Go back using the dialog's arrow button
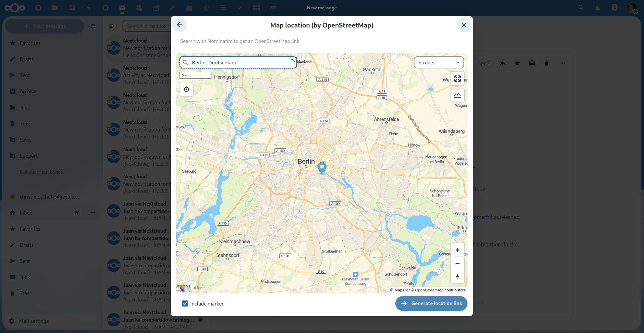This screenshot has height=333, width=644. pyautogui.click(x=180, y=25)
